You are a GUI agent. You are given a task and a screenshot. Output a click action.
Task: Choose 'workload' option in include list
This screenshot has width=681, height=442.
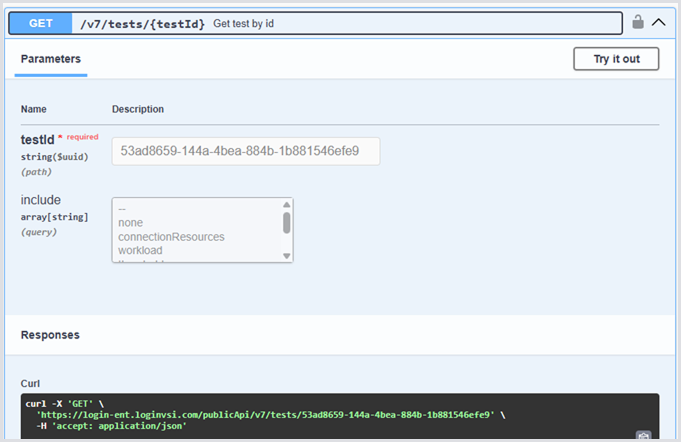pyautogui.click(x=140, y=250)
